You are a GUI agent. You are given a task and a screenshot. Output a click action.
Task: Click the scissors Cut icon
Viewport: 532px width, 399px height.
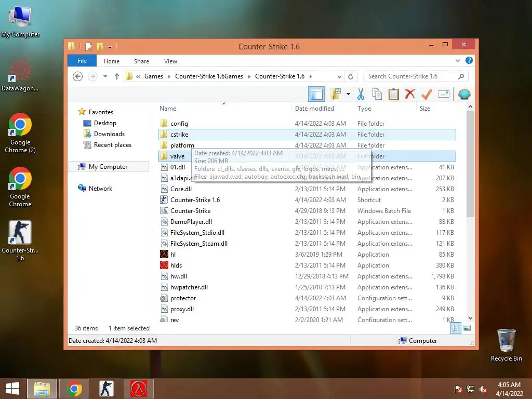[x=361, y=94]
